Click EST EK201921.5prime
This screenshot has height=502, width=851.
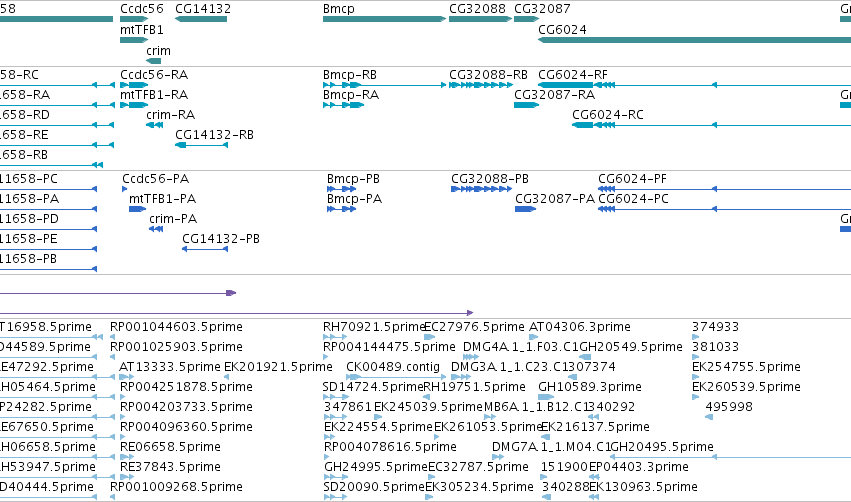pos(278,367)
